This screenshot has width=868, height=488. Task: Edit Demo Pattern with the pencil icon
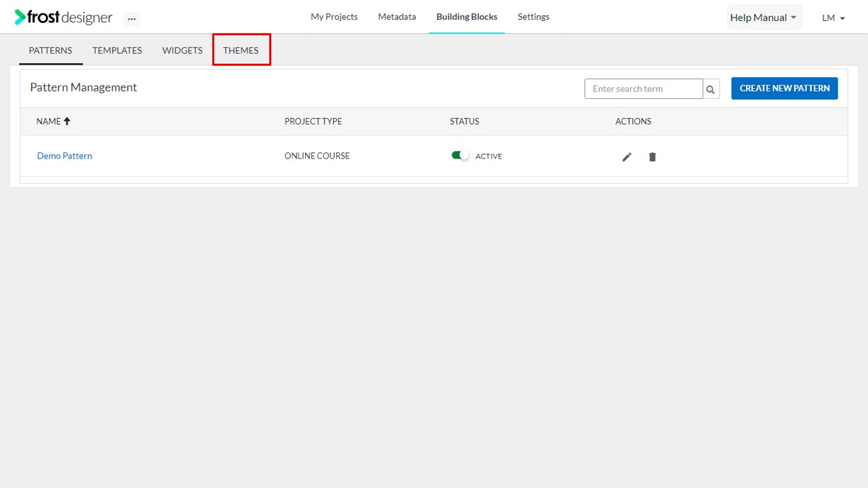pyautogui.click(x=627, y=157)
